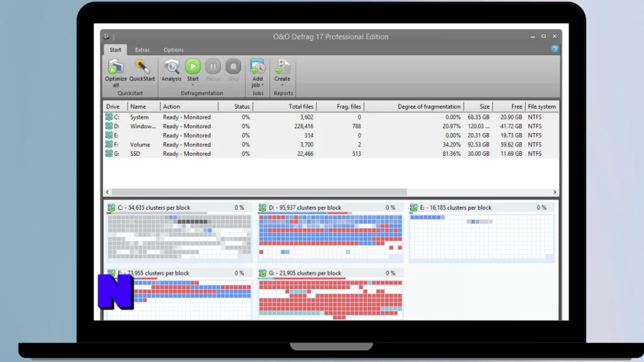The height and width of the screenshot is (362, 644).
Task: Click 'G: - 23,905 clusters per block' label
Action: click(305, 273)
